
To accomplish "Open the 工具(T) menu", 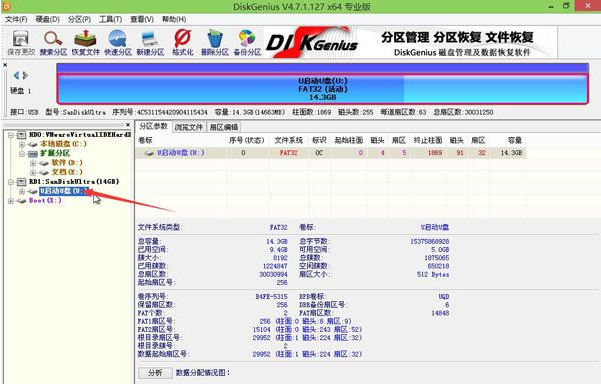I will tap(110, 19).
